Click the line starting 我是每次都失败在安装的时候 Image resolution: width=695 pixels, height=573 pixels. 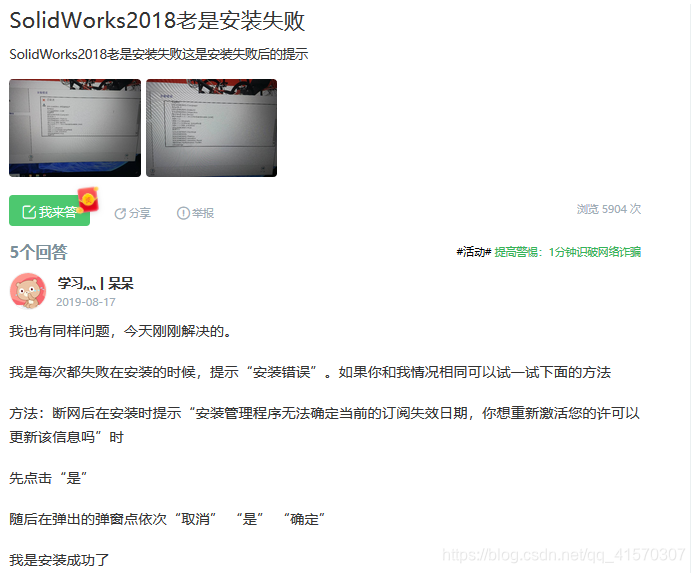pos(310,372)
